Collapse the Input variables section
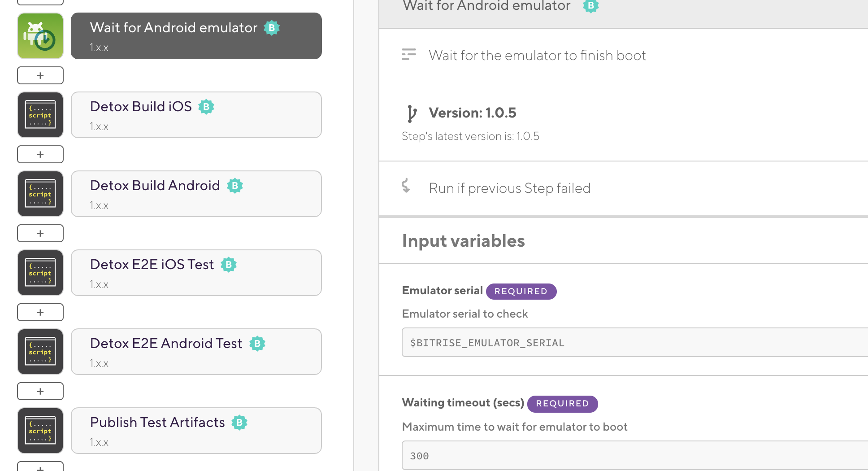Image resolution: width=868 pixels, height=471 pixels. coord(463,241)
